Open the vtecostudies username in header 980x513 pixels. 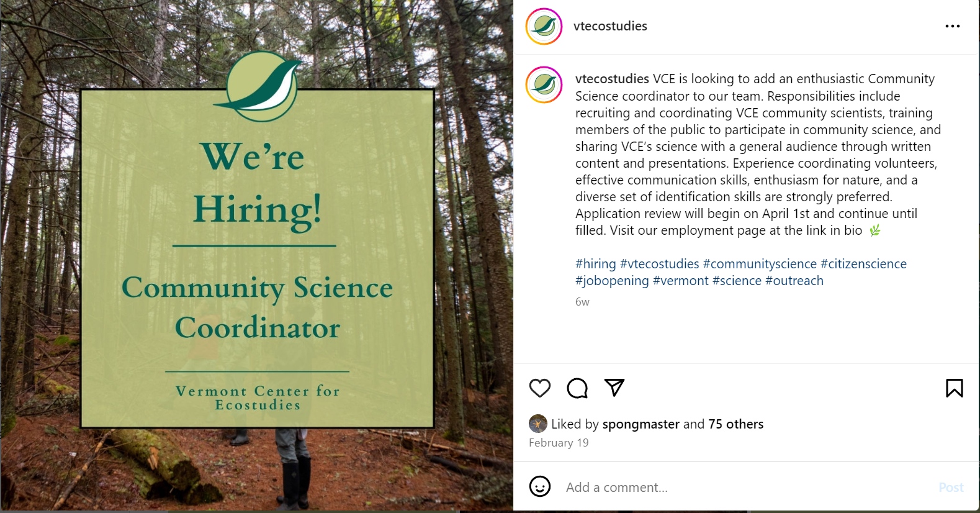[610, 26]
